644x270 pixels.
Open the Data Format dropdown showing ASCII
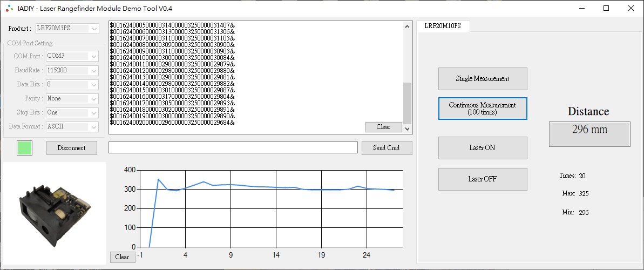pos(72,126)
